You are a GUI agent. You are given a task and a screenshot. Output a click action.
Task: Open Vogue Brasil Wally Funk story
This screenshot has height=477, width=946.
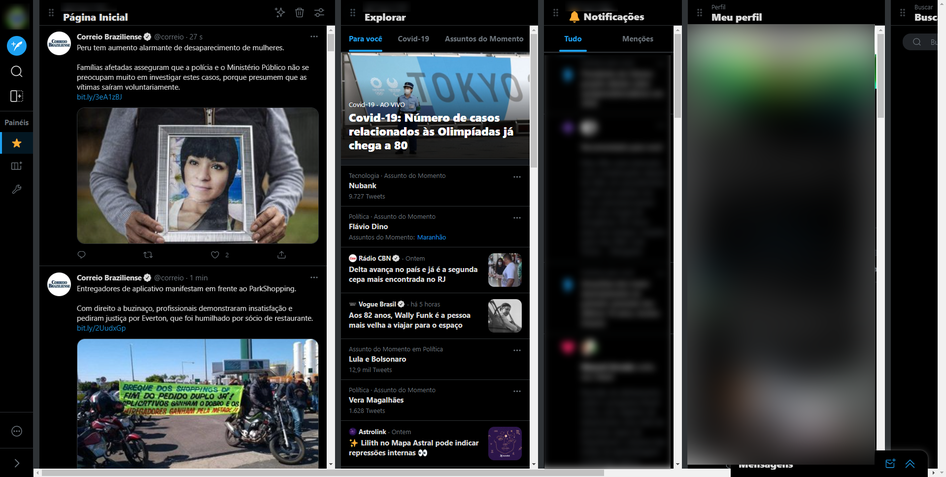point(435,315)
